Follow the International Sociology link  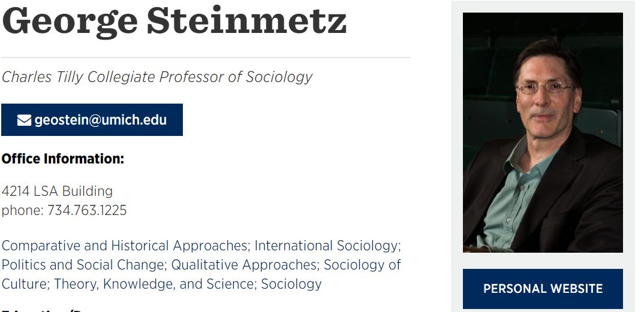pos(326,246)
